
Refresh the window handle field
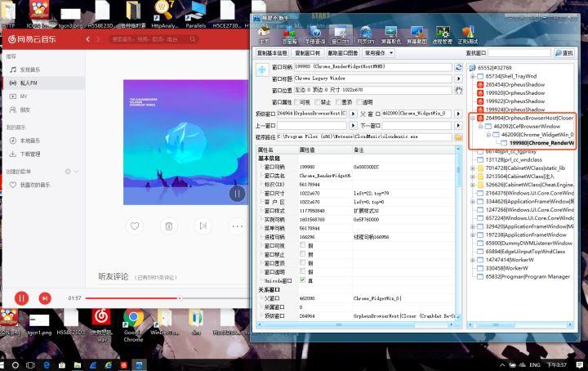point(458,67)
